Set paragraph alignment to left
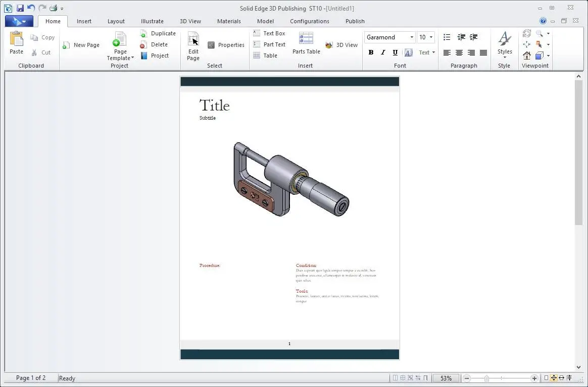The width and height of the screenshot is (588, 387). 447,53
